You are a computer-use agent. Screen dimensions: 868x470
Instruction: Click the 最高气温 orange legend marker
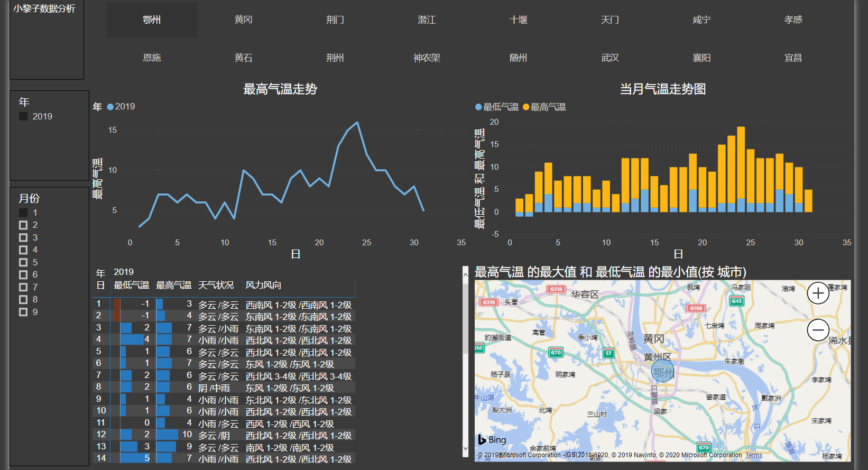526,107
